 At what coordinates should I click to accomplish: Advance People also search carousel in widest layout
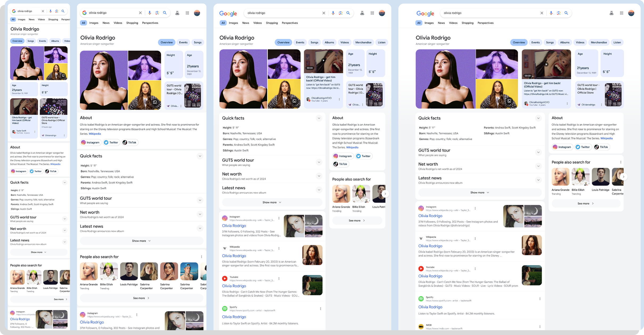click(x=623, y=177)
